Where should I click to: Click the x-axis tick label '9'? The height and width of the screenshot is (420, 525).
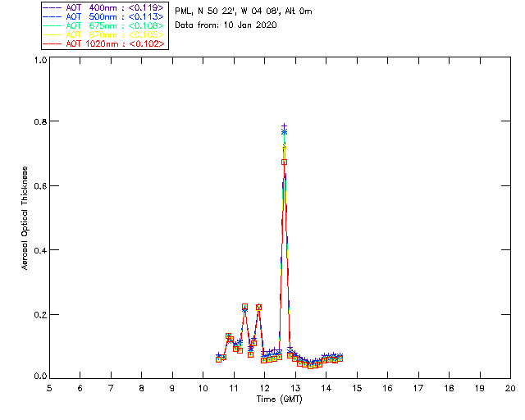tap(172, 388)
